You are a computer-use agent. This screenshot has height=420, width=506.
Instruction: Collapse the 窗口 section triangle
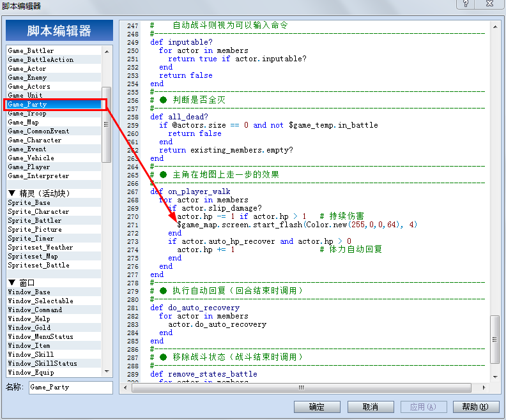click(12, 282)
